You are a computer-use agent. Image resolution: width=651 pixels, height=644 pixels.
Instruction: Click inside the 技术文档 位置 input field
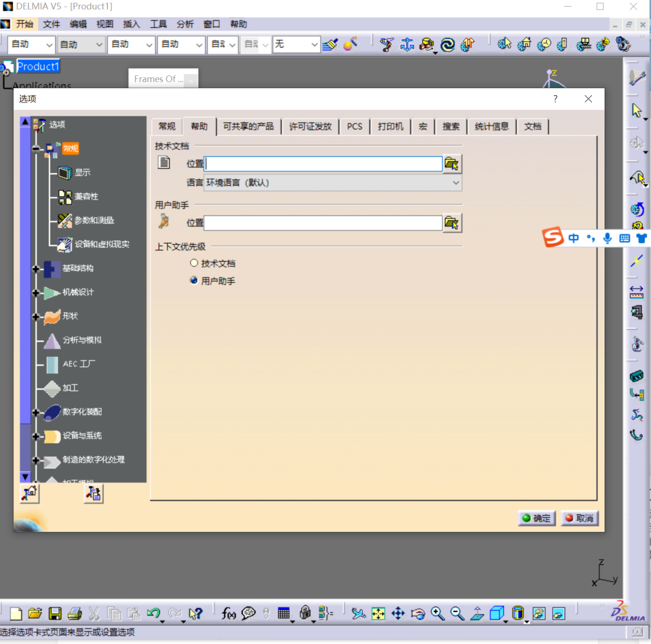click(x=322, y=163)
